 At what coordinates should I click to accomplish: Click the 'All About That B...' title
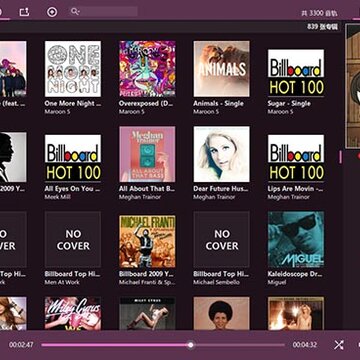(147, 189)
